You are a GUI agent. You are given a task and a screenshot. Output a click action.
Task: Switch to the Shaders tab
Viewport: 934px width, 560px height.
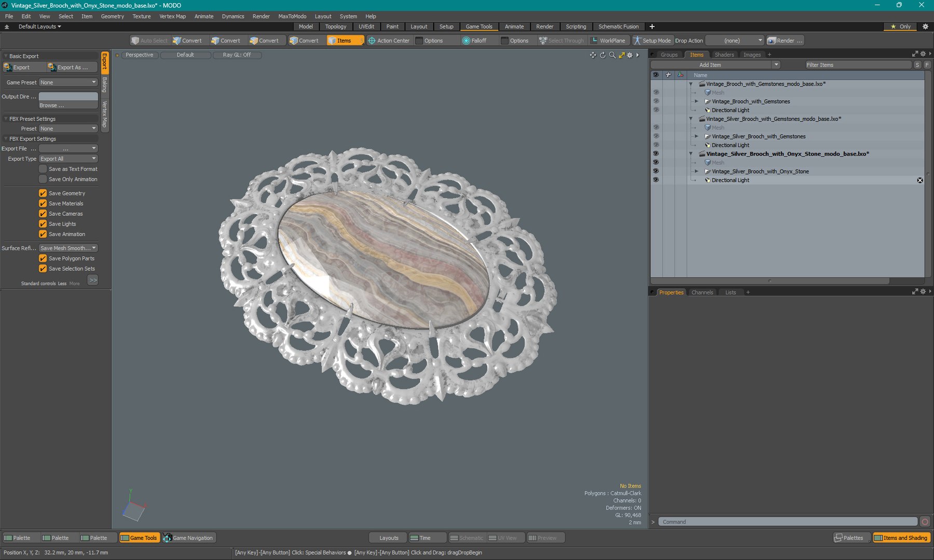point(724,54)
